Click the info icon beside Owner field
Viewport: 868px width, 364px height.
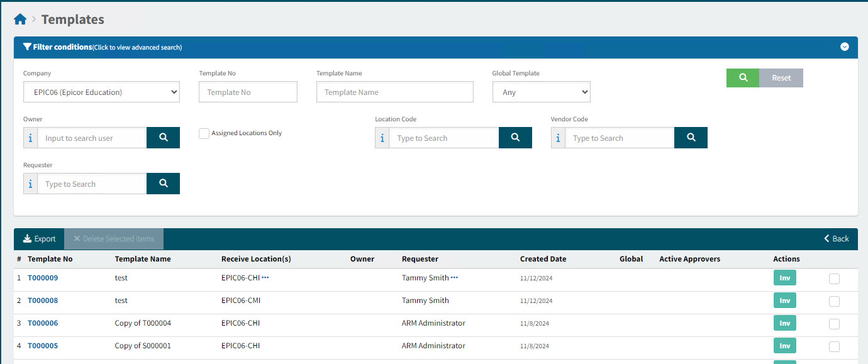point(30,138)
